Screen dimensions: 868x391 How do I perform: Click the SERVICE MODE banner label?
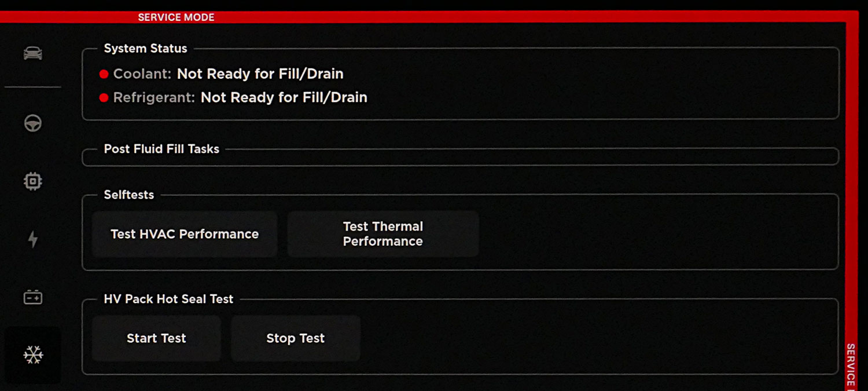(x=176, y=17)
